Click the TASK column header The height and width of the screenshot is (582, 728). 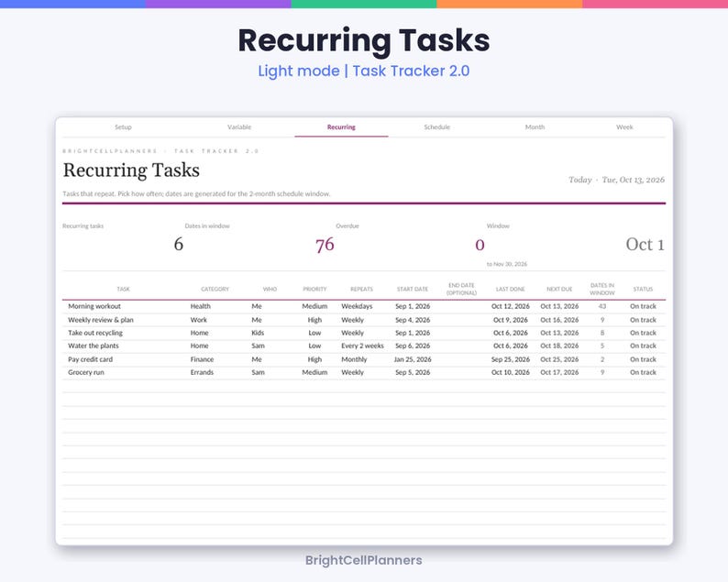[x=123, y=289]
